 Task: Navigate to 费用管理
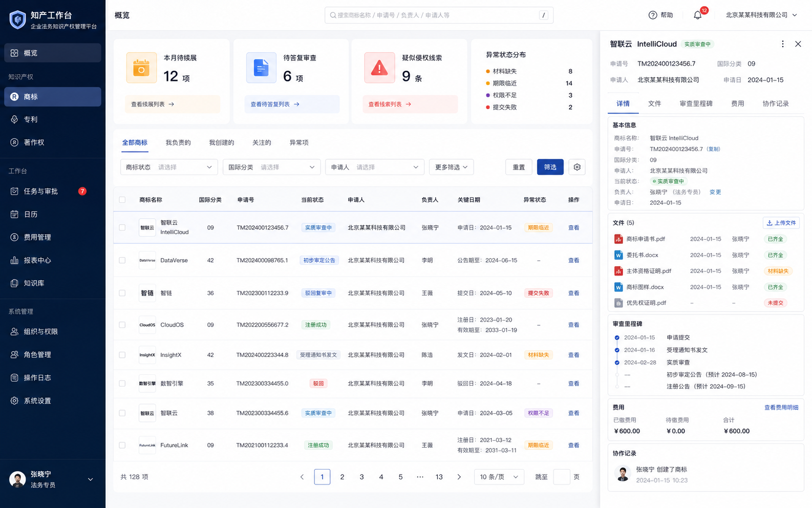tap(53, 237)
